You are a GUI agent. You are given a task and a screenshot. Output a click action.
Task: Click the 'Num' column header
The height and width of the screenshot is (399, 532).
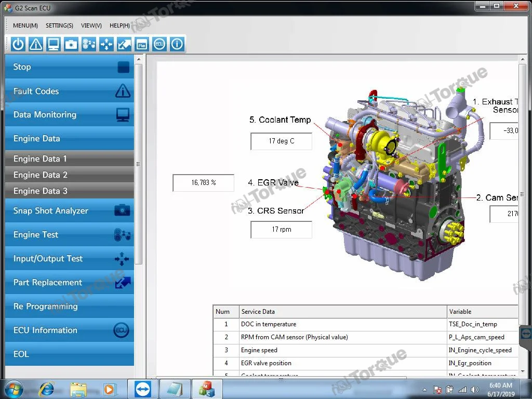(x=226, y=312)
